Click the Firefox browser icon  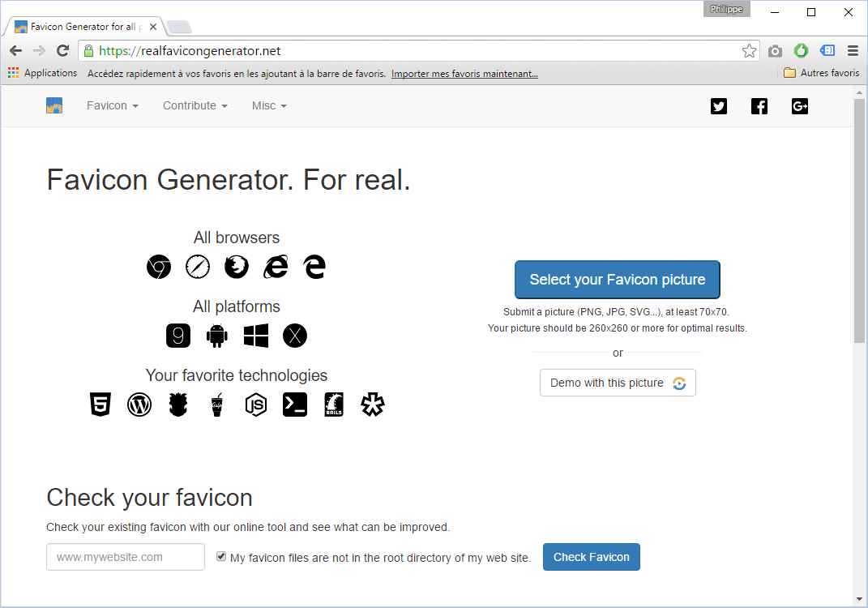(237, 267)
